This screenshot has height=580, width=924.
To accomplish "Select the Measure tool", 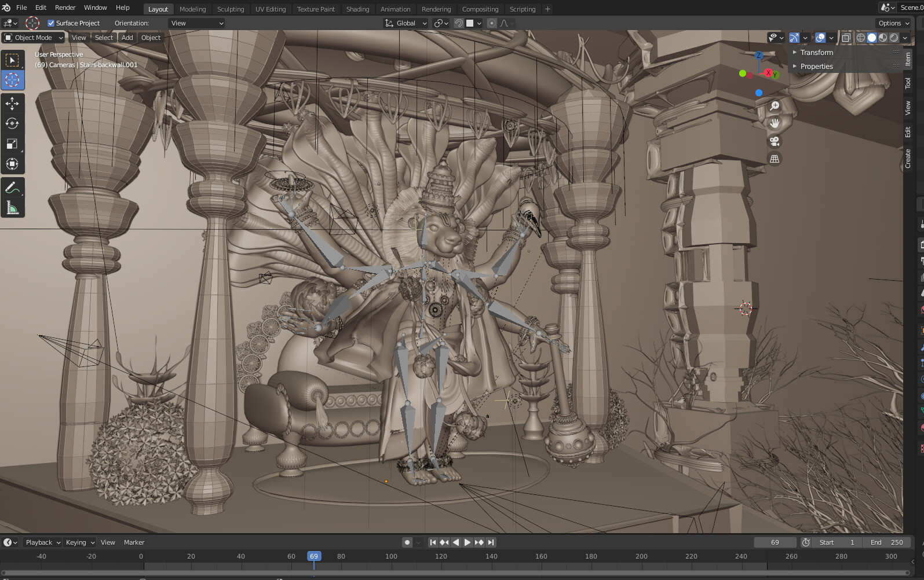I will (x=12, y=207).
